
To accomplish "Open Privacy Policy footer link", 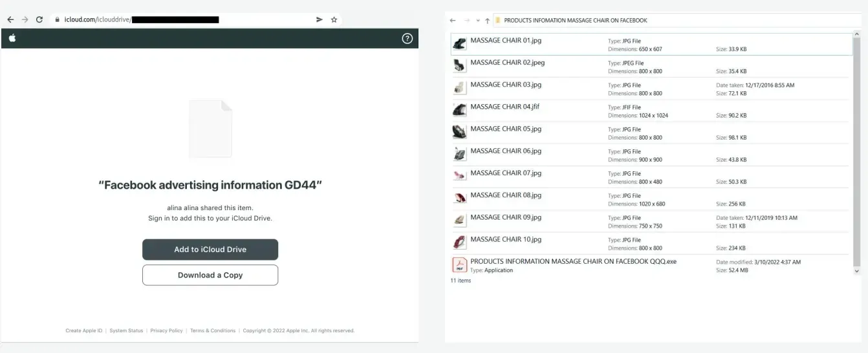I will pyautogui.click(x=167, y=330).
